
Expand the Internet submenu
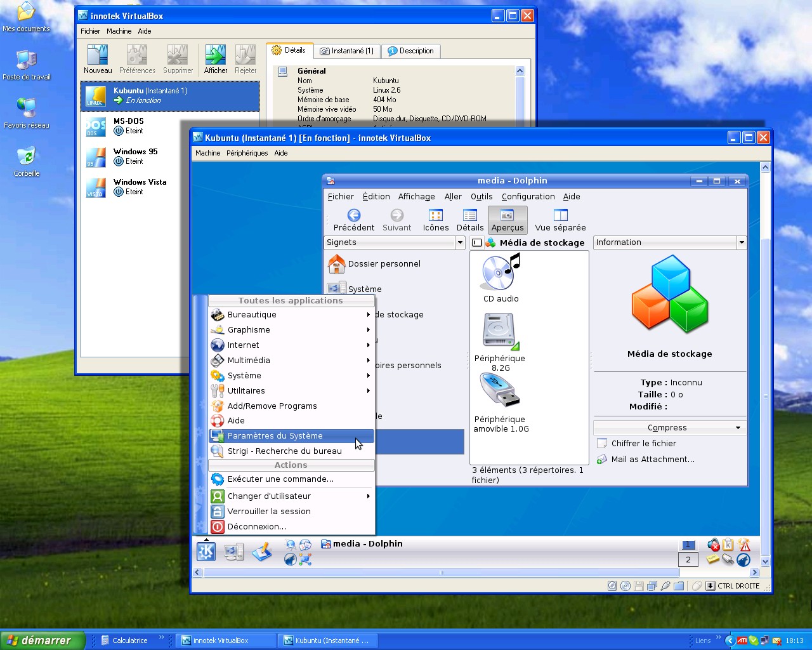[291, 345]
